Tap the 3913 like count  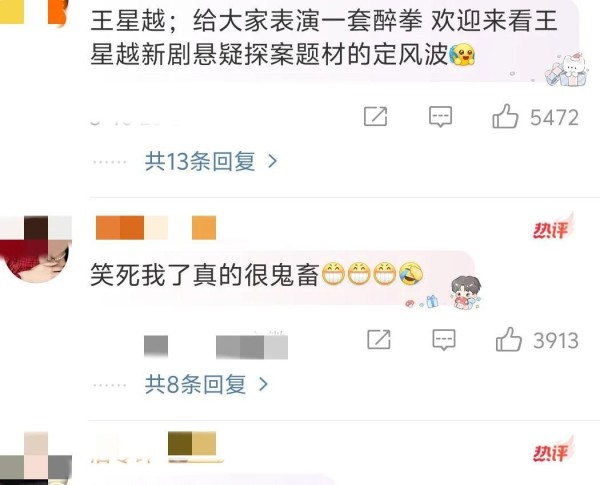click(556, 340)
